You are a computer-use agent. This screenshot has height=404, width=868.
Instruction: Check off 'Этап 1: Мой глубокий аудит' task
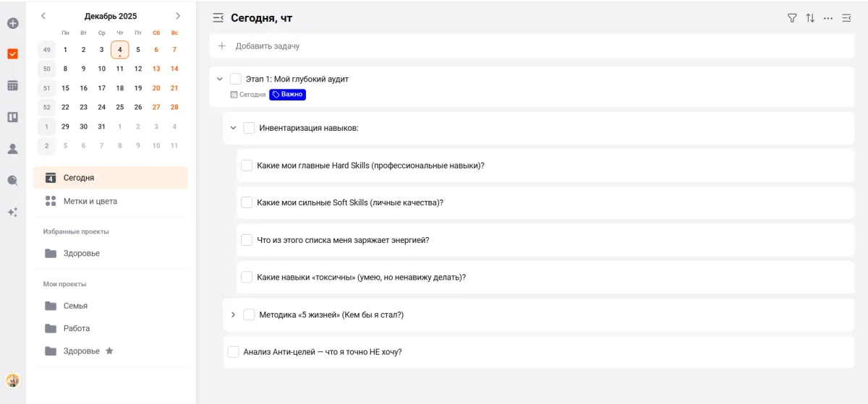pos(236,79)
